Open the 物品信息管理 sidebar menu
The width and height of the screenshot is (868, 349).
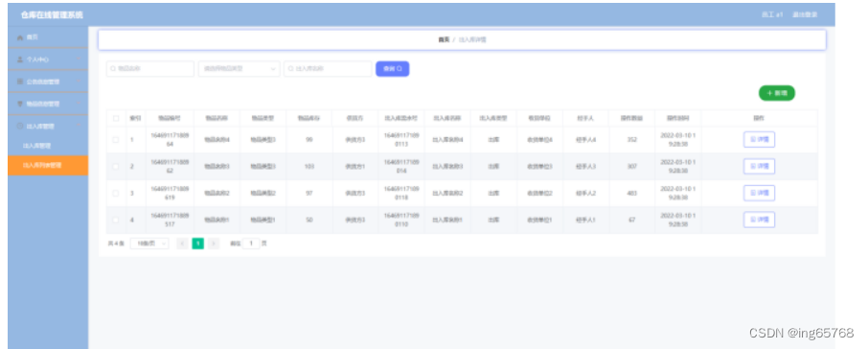48,104
